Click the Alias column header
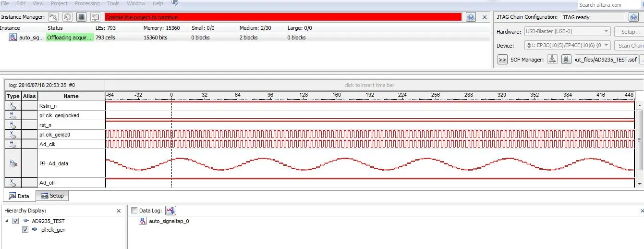 pyautogui.click(x=29, y=96)
